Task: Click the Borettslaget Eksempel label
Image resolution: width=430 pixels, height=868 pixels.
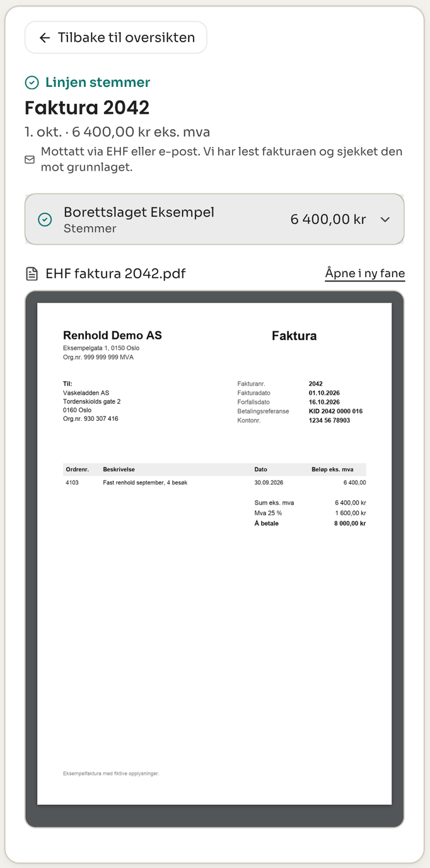Action: (x=139, y=212)
